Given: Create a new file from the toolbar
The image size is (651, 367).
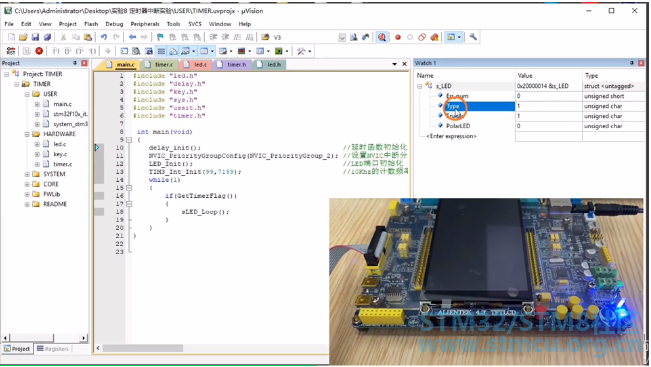Looking at the screenshot, I should click(x=11, y=37).
